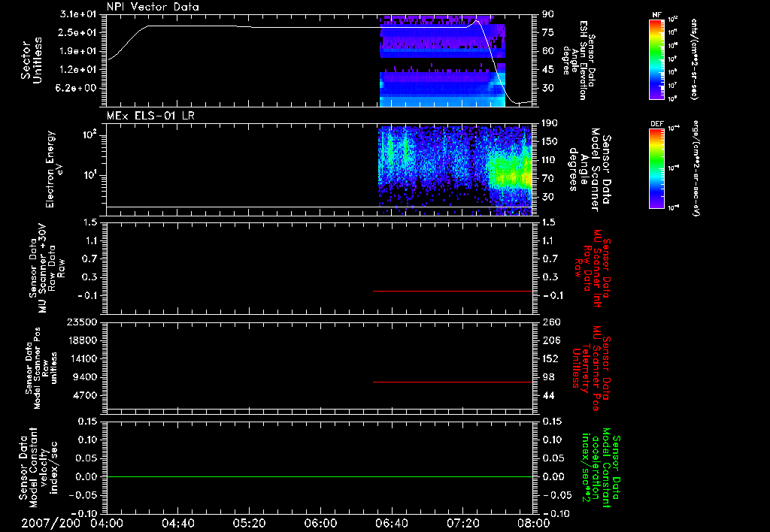
Task: Select the NF units label cnts/(cm**2-sr-sec)
Action: (694, 59)
